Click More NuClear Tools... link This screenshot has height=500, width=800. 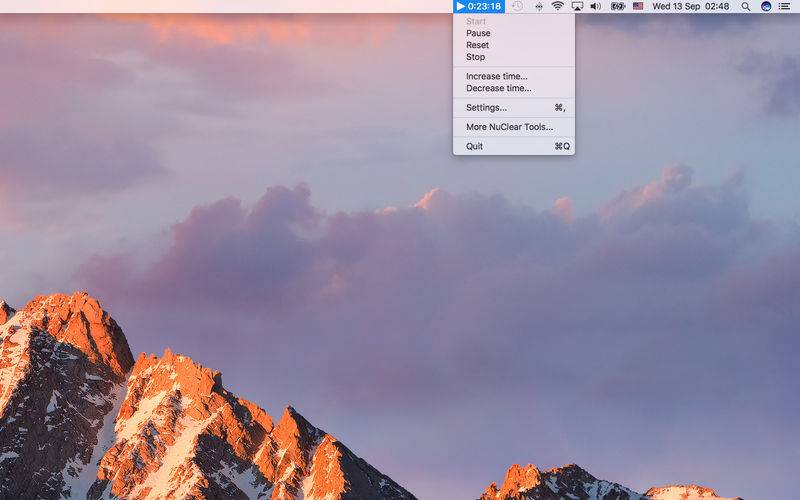pyautogui.click(x=509, y=127)
